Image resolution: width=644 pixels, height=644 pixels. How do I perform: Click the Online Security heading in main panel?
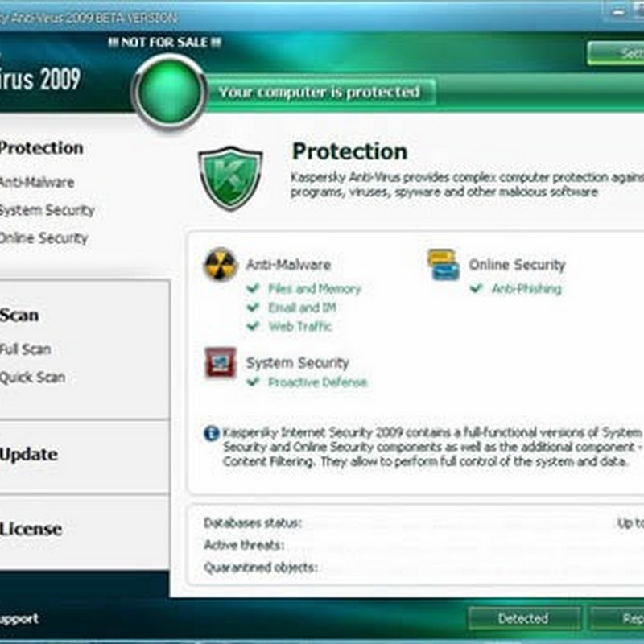coord(517,265)
